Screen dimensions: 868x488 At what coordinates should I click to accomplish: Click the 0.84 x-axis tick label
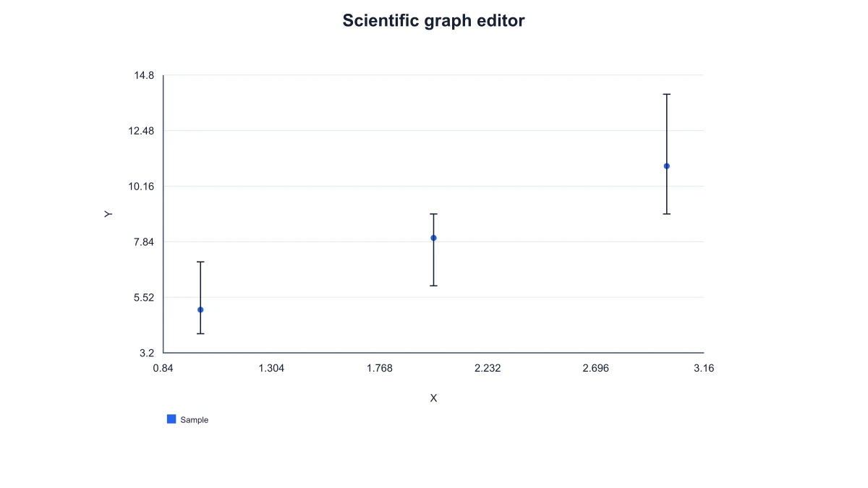[163, 368]
